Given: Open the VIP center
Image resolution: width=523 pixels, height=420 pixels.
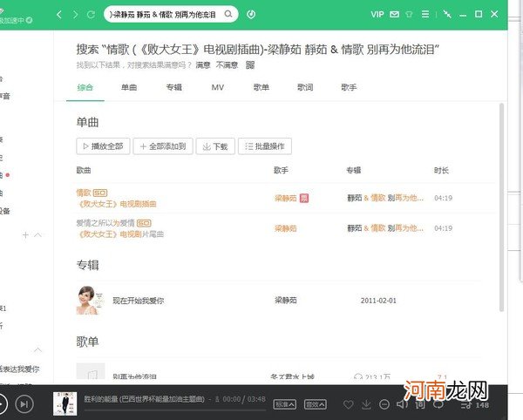Looking at the screenshot, I should coord(377,14).
